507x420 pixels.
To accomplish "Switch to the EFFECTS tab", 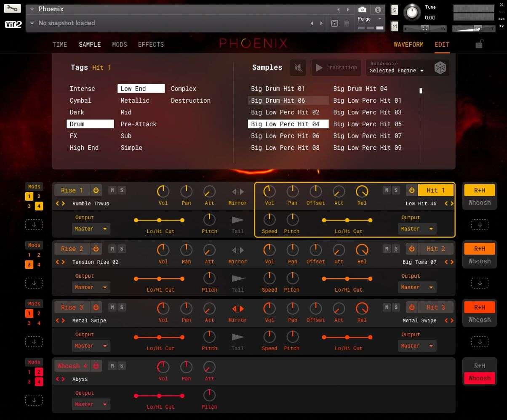I will (x=150, y=44).
